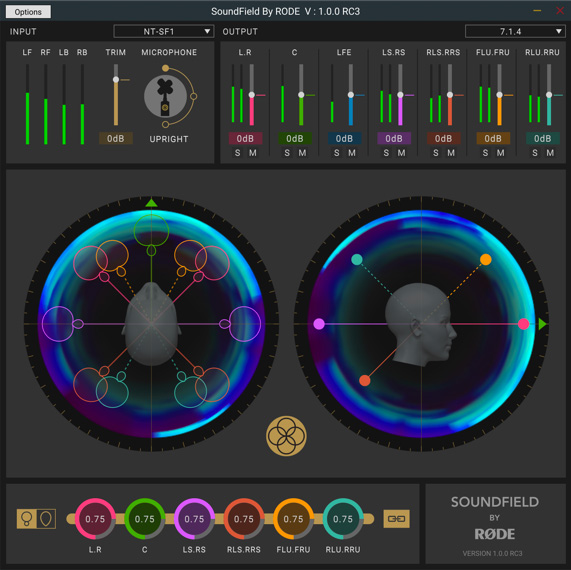
Task: Open the NT-SF1 input dropdown
Action: [x=164, y=32]
